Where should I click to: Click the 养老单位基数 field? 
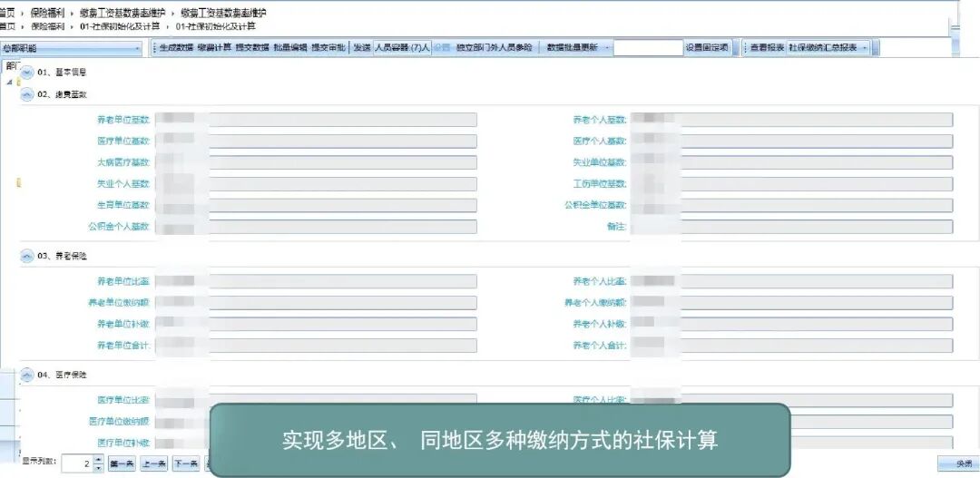(x=316, y=120)
